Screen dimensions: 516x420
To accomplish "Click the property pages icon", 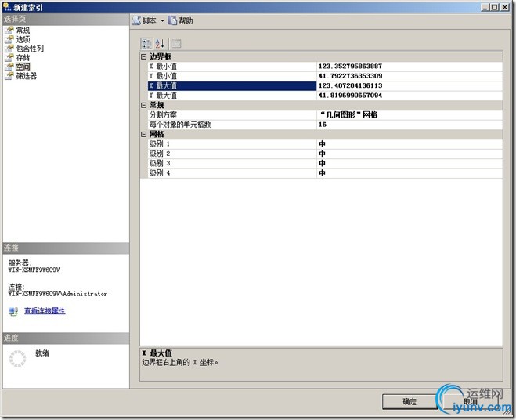I will (177, 43).
